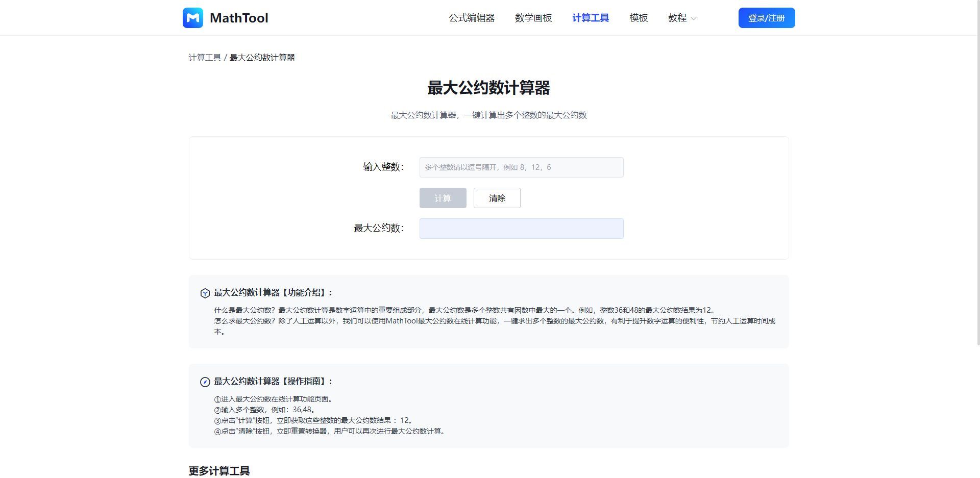The height and width of the screenshot is (478, 980).
Task: Open the 模板 navigation tab
Action: coord(638,18)
